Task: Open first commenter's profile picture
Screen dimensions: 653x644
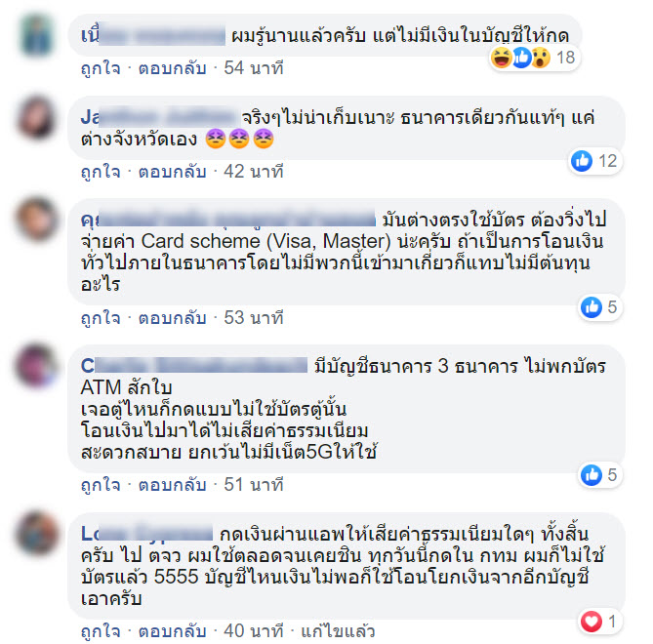Action: click(x=37, y=35)
